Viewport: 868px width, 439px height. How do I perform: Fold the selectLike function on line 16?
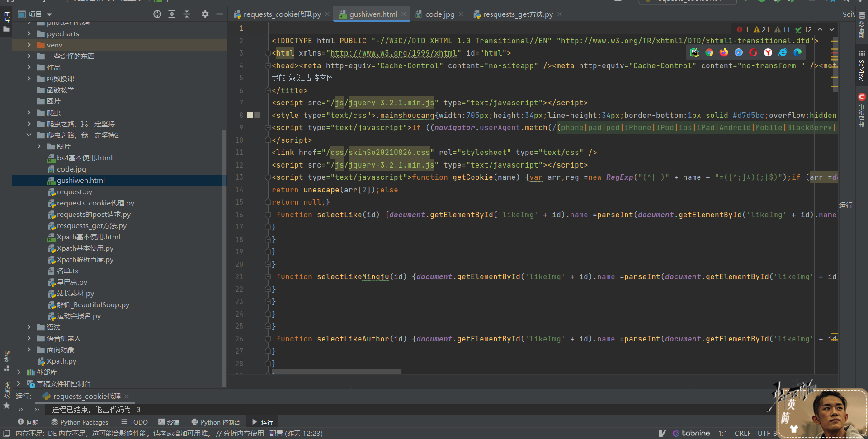[268, 215]
